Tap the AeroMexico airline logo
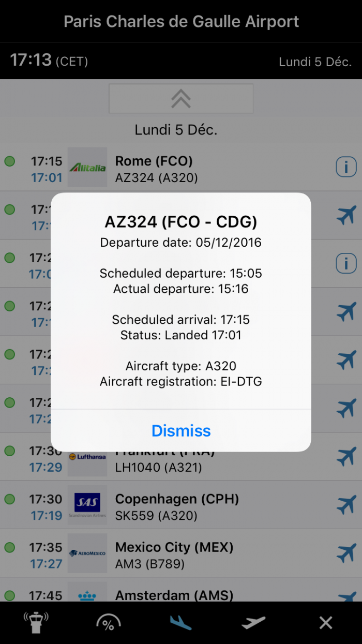The image size is (362, 644). point(87,553)
